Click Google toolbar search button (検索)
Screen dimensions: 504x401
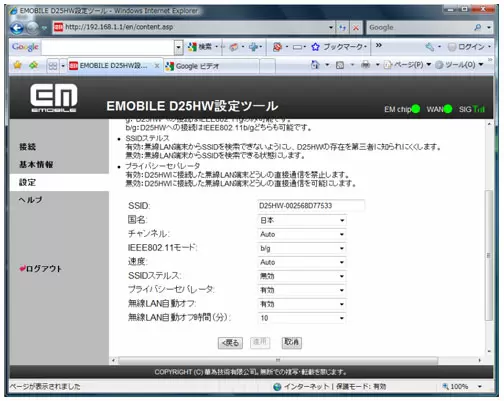pyautogui.click(x=199, y=47)
